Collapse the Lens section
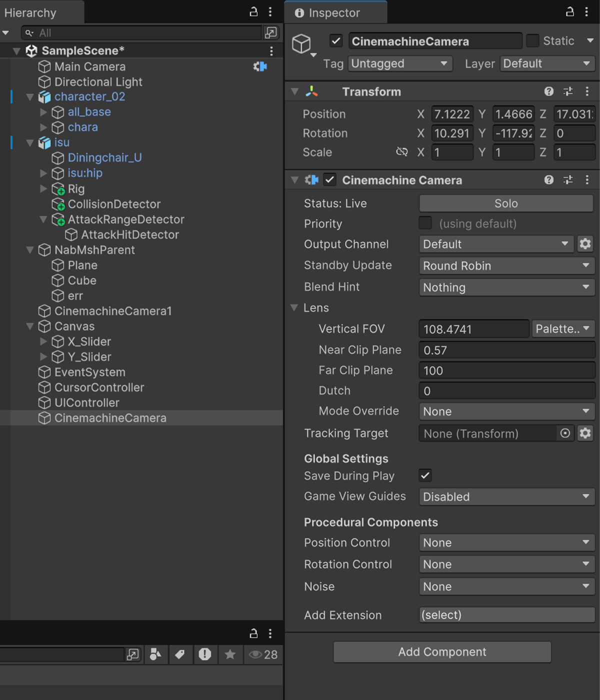 (x=294, y=308)
